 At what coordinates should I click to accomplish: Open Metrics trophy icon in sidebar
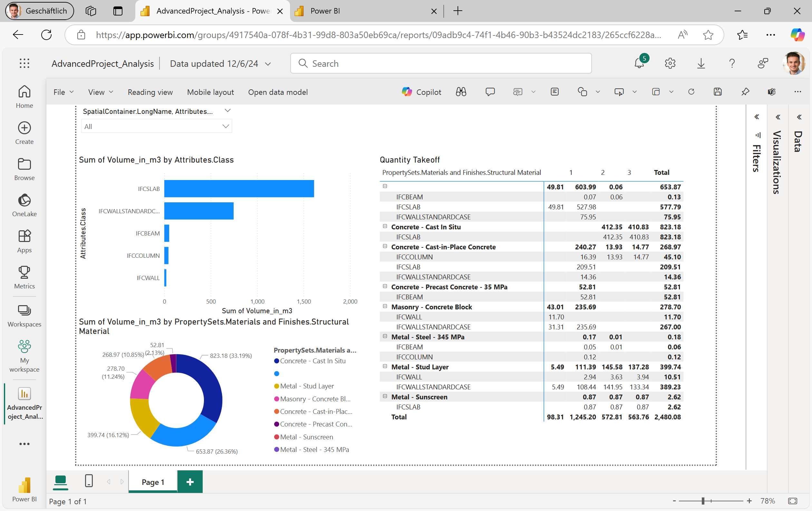[24, 277]
